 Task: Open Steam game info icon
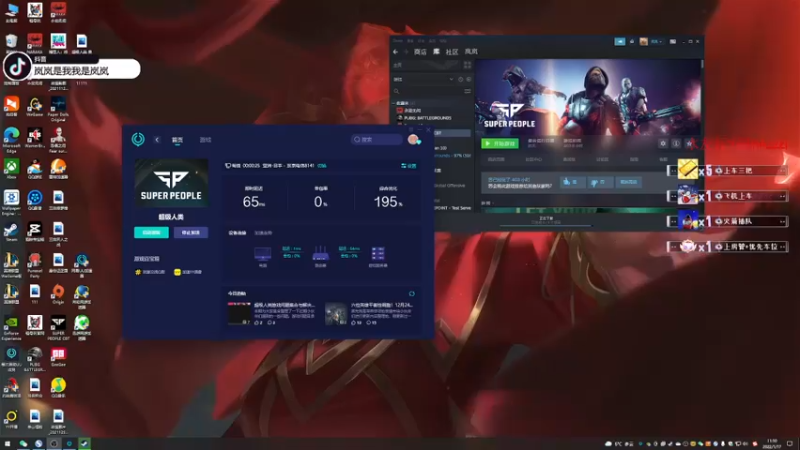(676, 144)
